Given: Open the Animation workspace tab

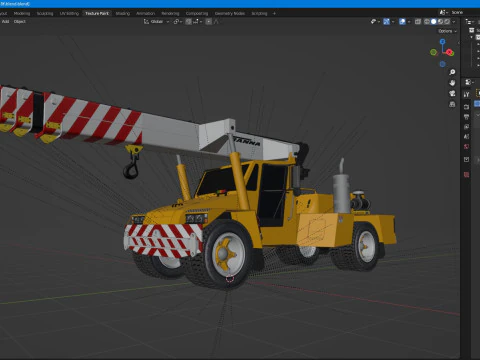Looking at the screenshot, I should pyautogui.click(x=145, y=13).
